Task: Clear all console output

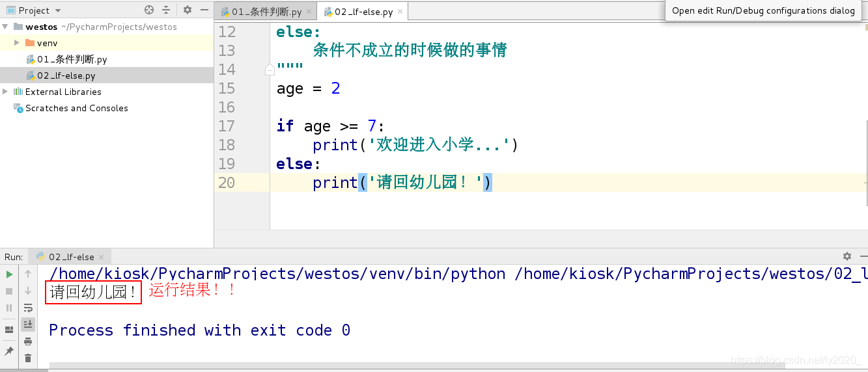Action: pos(28,358)
